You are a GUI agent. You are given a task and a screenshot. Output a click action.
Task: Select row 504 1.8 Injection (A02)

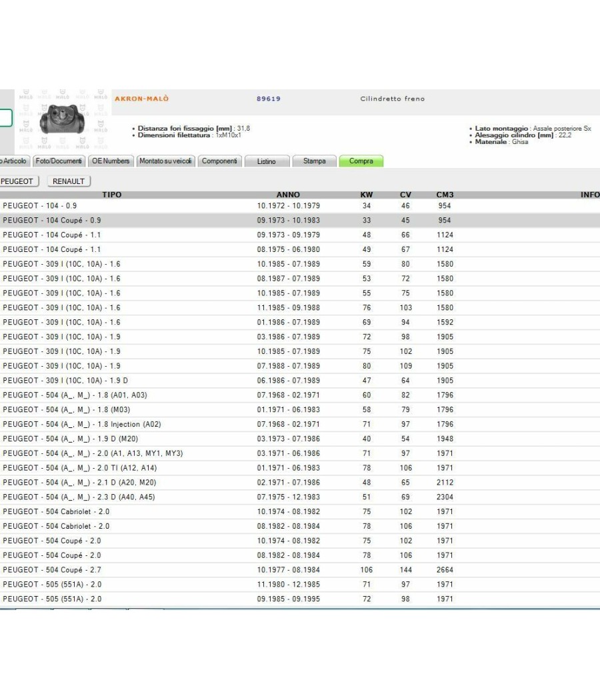[300, 424]
